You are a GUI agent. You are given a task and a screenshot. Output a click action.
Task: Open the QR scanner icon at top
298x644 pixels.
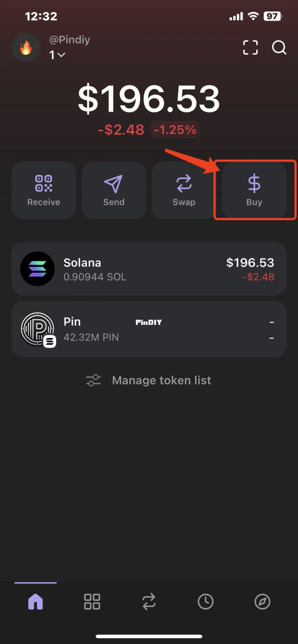251,47
